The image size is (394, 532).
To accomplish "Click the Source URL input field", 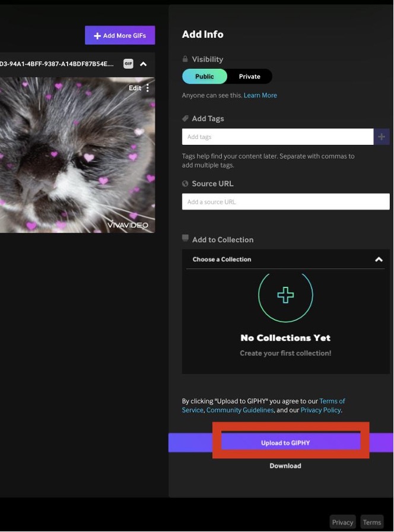I will point(285,202).
